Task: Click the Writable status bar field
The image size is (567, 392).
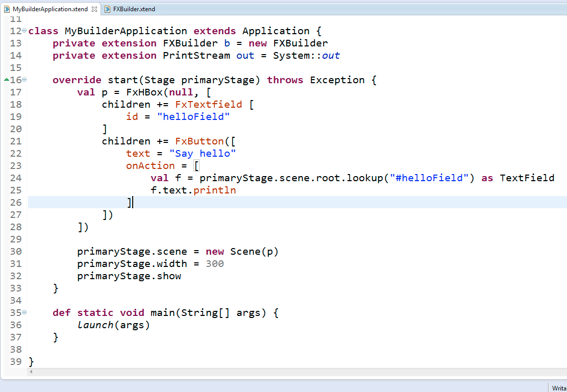Action: pyautogui.click(x=558, y=388)
